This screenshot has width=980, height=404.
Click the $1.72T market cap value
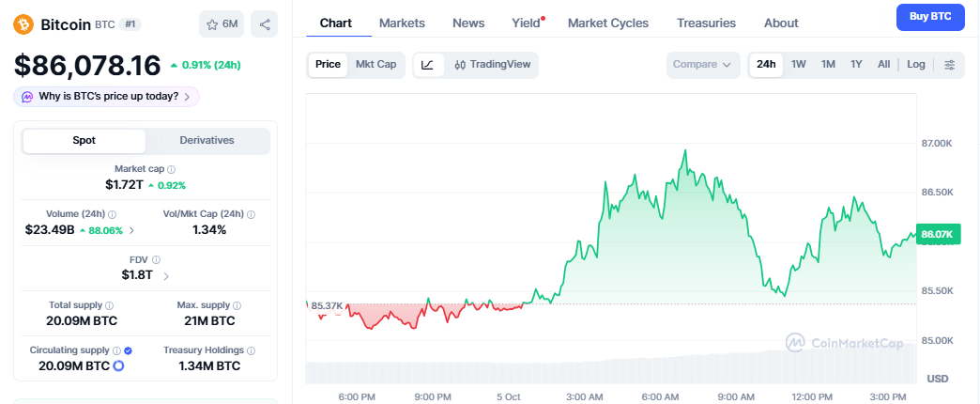point(124,185)
